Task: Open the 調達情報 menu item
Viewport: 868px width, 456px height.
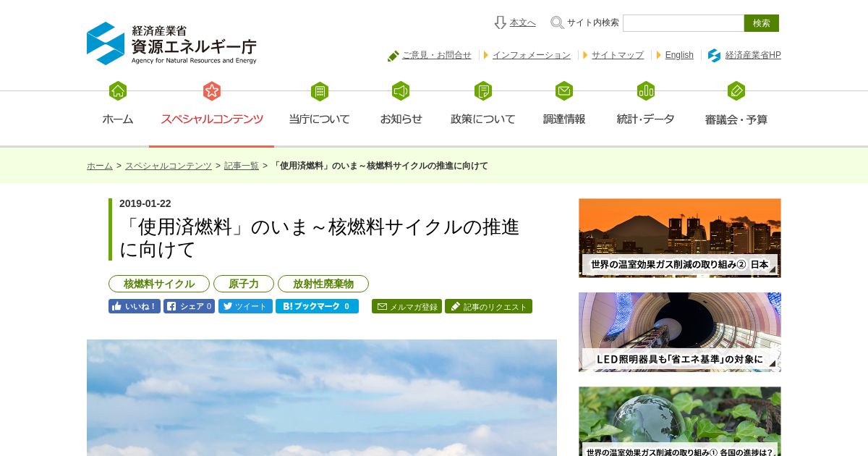Action: pyautogui.click(x=564, y=119)
